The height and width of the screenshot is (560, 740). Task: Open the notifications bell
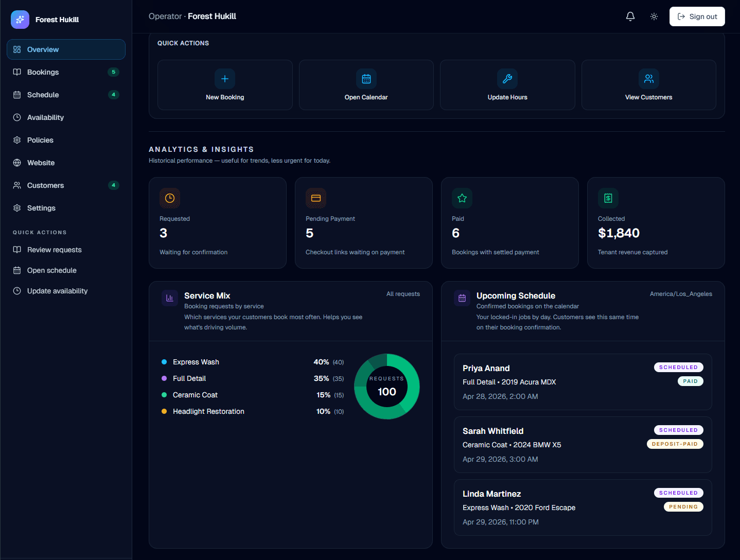(630, 16)
